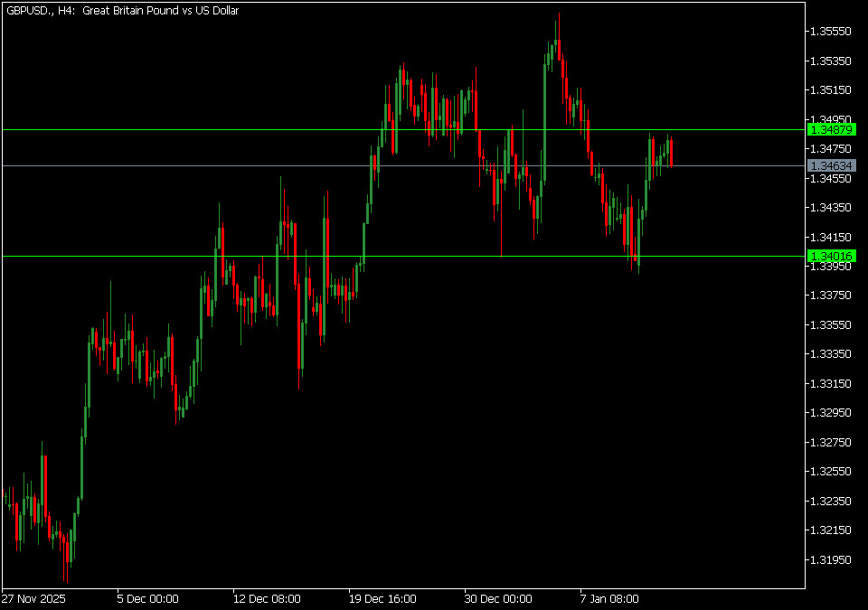Click the GBPUSD H4 chart title text
Screen dimensions: 868x610
117,10
